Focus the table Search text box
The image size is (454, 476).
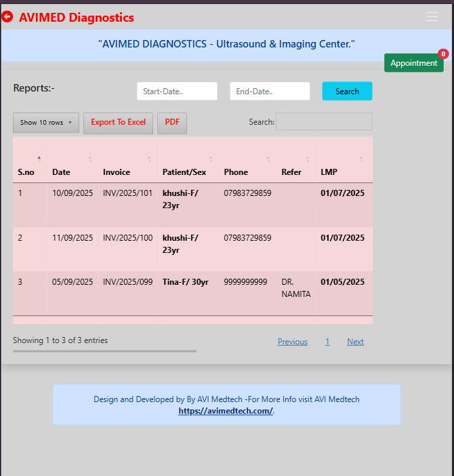(x=323, y=122)
